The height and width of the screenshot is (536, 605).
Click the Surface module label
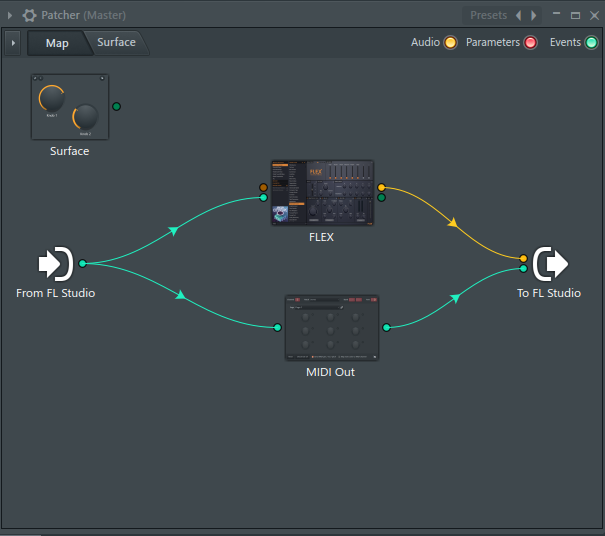tap(69, 151)
